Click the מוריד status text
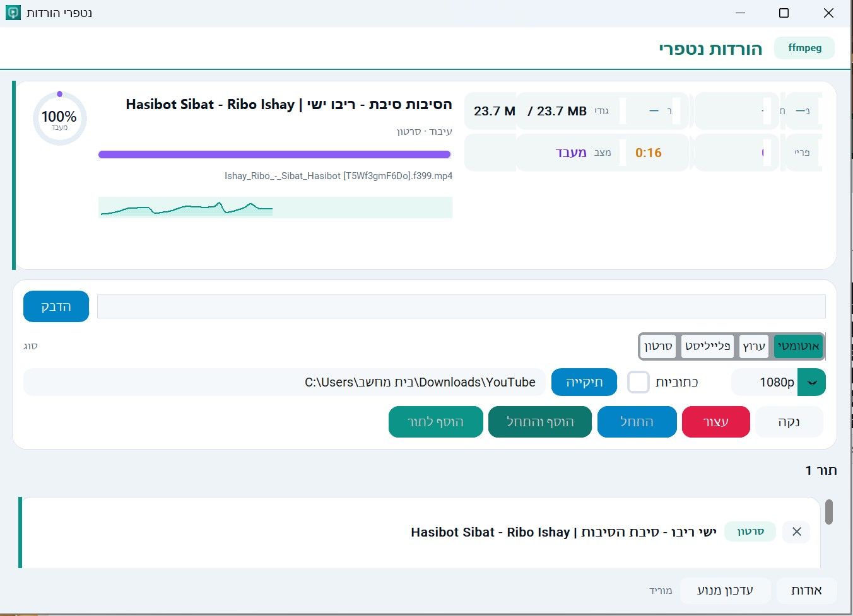This screenshot has width=853, height=616. [661, 591]
